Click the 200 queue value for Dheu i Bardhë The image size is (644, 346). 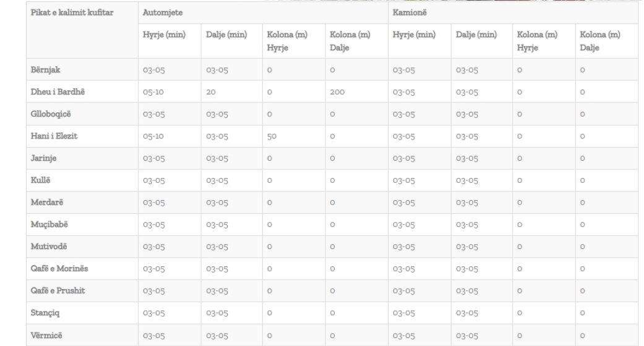[x=337, y=92]
